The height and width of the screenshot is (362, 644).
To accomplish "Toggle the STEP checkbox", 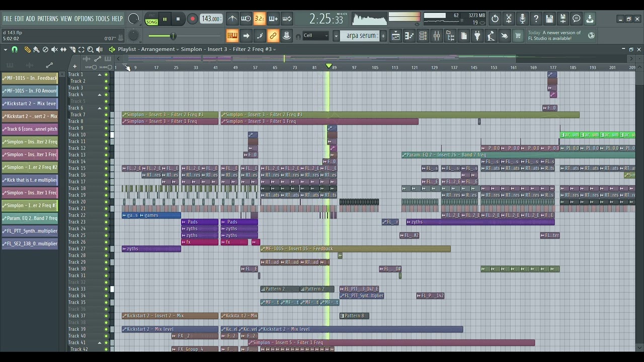I will click(x=94, y=67).
